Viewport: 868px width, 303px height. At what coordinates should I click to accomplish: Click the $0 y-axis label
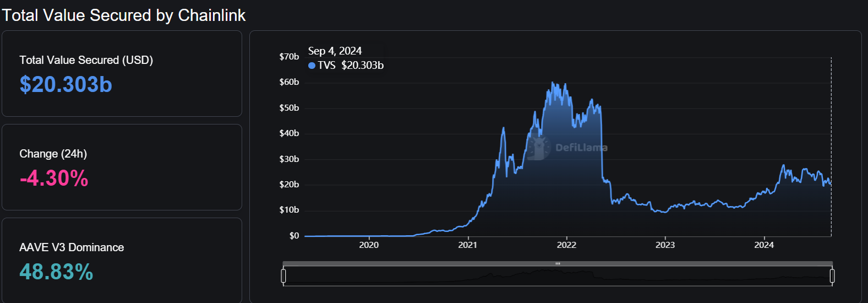coord(294,236)
